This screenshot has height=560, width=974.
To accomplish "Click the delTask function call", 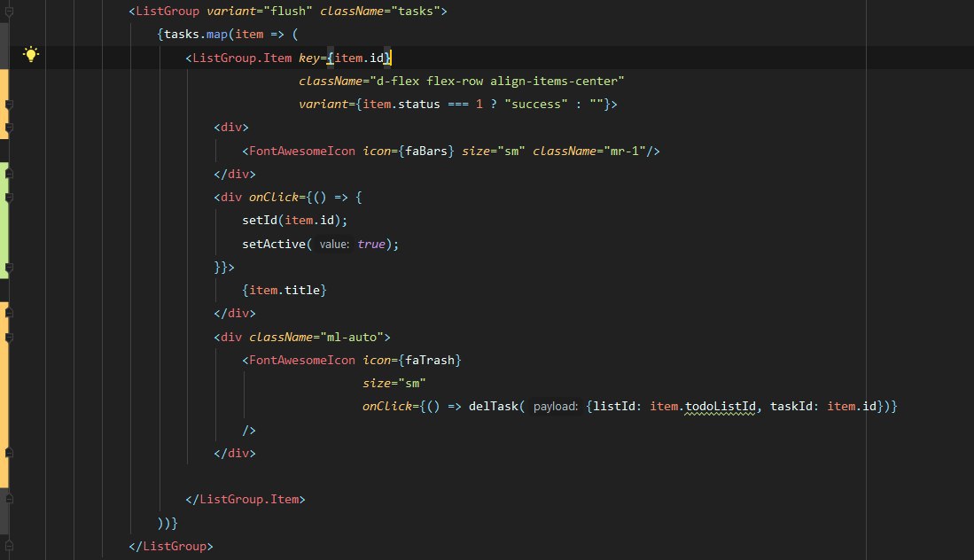I will pos(494,407).
